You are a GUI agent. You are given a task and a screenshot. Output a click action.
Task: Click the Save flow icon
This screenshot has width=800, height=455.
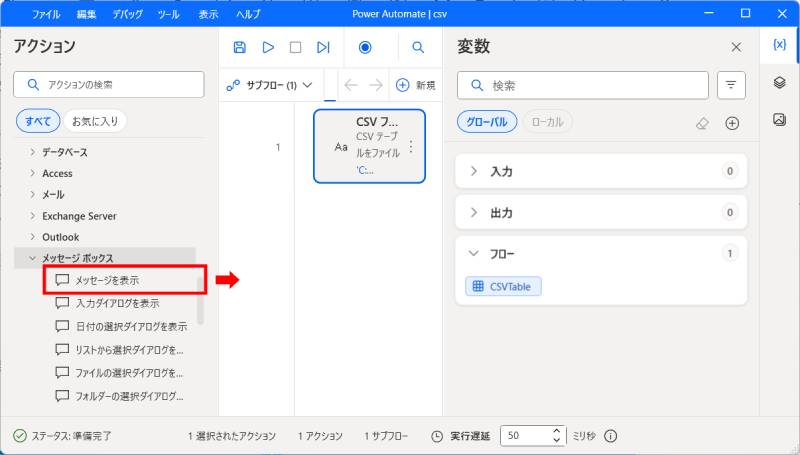[239, 47]
